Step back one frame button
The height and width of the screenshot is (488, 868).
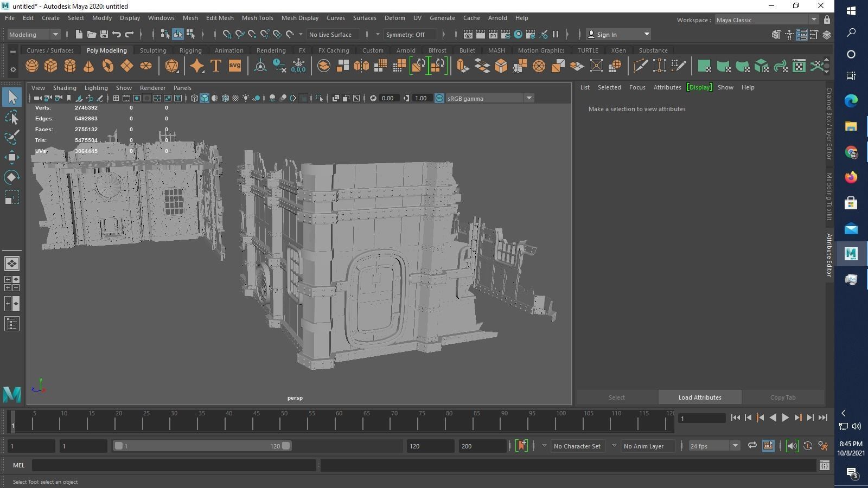[x=748, y=418]
